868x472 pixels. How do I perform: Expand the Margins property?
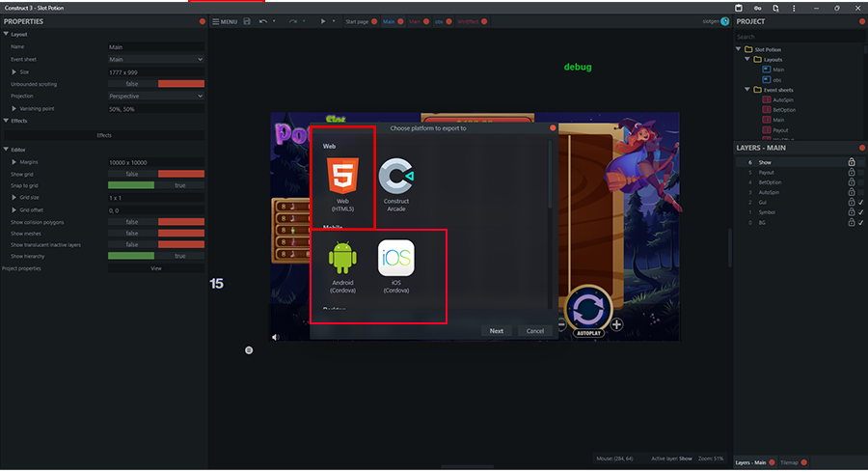click(x=14, y=162)
